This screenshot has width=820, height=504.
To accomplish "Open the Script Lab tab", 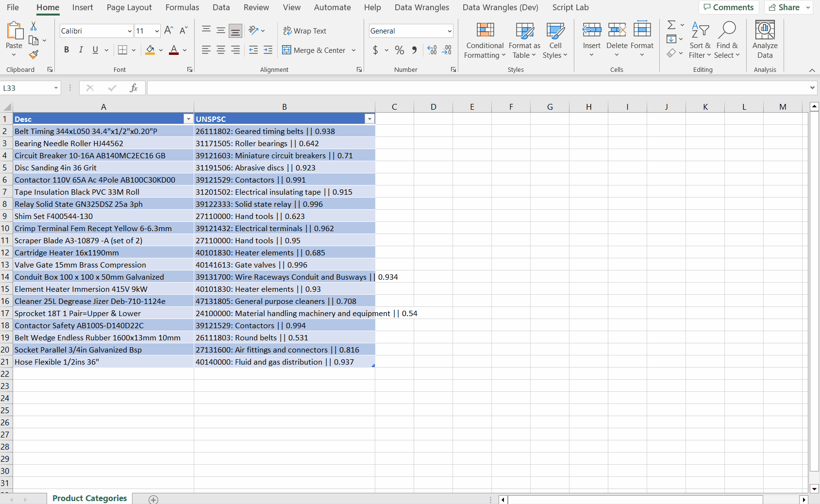I will click(x=570, y=7).
